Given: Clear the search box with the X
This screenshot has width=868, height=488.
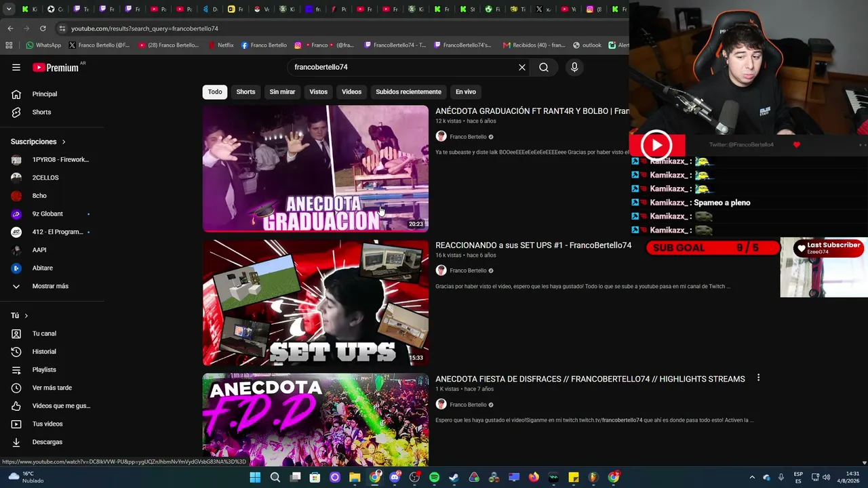Looking at the screenshot, I should 522,67.
